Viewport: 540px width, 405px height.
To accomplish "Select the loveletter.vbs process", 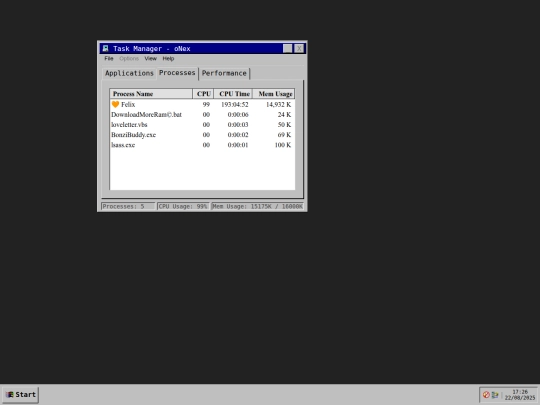I will coord(202,125).
